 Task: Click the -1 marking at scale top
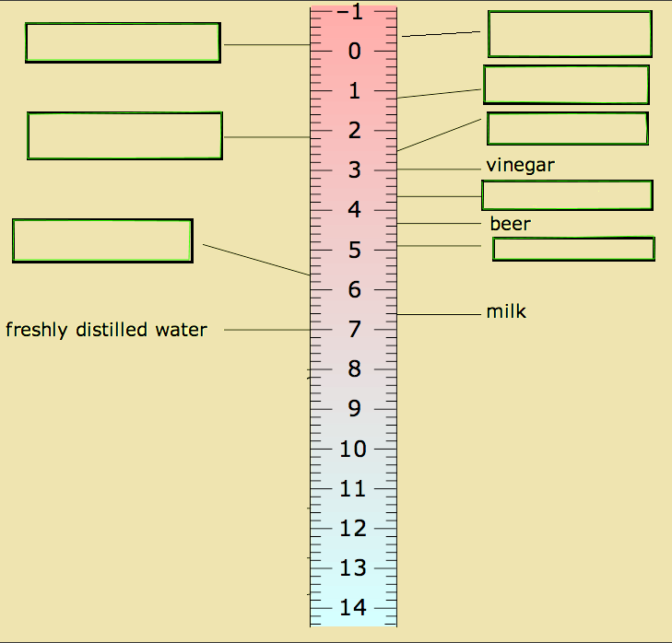pyautogui.click(x=350, y=12)
